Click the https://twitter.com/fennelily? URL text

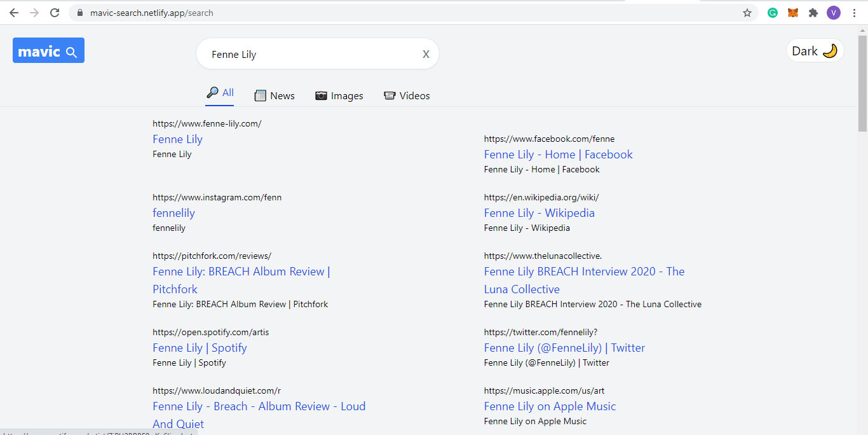tap(541, 332)
